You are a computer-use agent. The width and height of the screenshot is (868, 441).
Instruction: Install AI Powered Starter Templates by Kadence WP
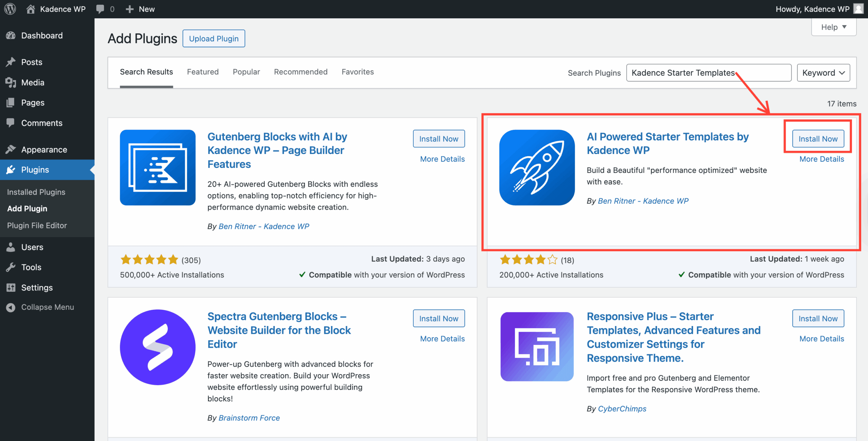pyautogui.click(x=818, y=138)
